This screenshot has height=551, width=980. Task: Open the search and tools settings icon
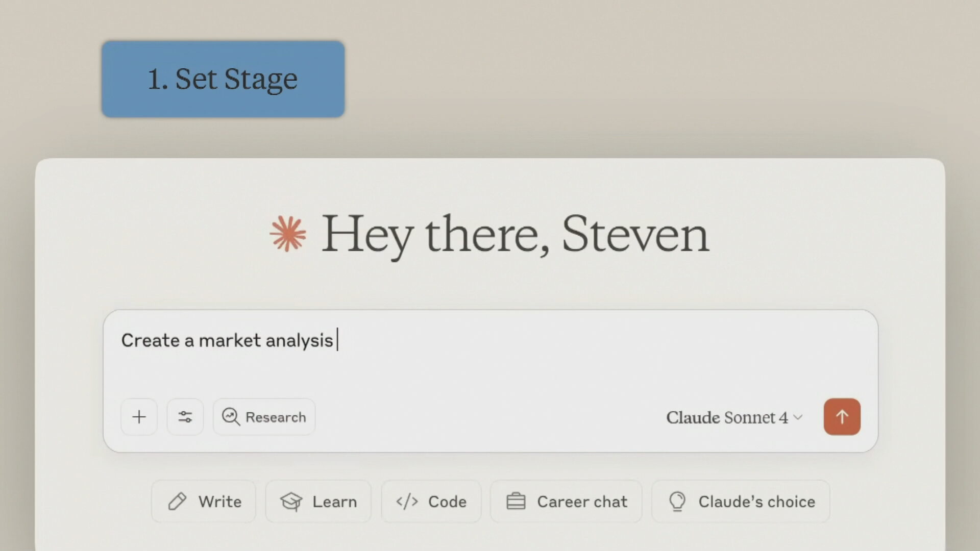coord(185,417)
